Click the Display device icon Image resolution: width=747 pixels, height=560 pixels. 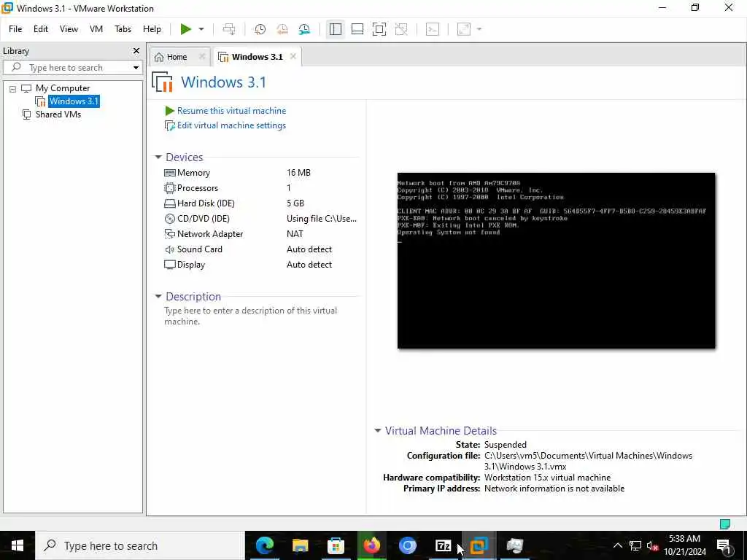coord(169,264)
